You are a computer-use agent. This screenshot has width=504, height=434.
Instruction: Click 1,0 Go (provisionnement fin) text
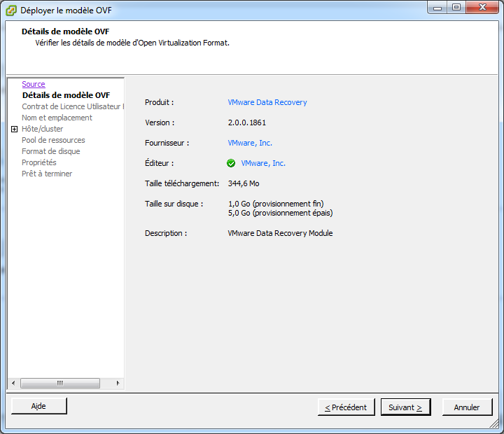(276, 204)
